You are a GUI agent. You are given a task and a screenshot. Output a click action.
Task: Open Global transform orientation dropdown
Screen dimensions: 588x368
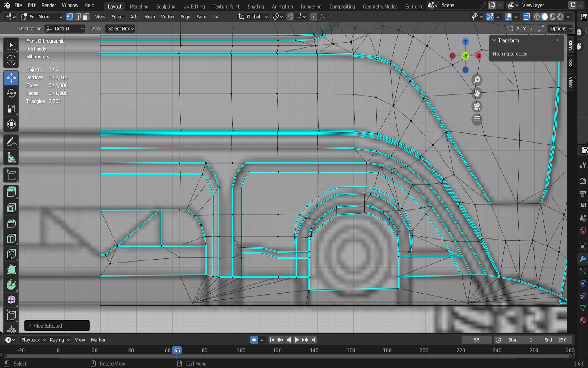coord(253,17)
